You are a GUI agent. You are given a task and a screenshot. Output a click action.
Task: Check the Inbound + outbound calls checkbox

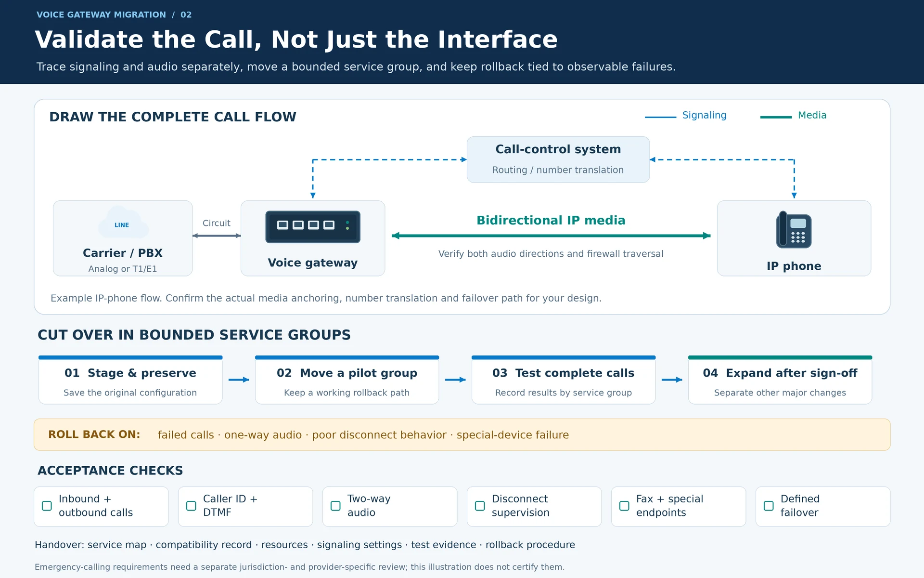(x=47, y=506)
